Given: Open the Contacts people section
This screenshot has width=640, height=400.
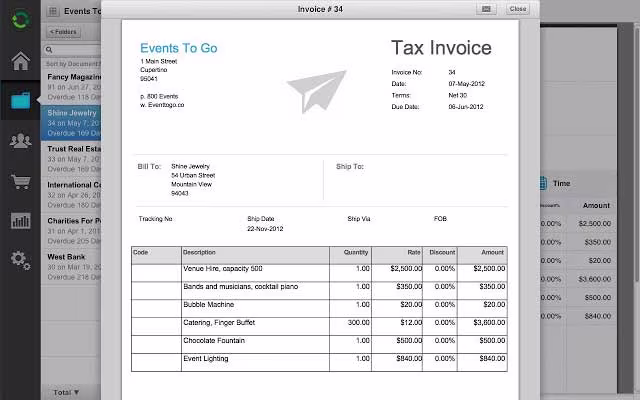Looking at the screenshot, I should coord(20,141).
